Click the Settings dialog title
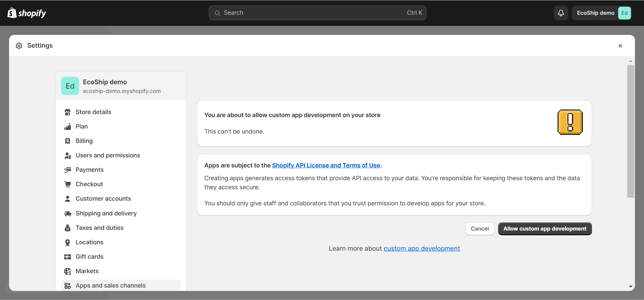The width and height of the screenshot is (644, 300). pyautogui.click(x=40, y=46)
